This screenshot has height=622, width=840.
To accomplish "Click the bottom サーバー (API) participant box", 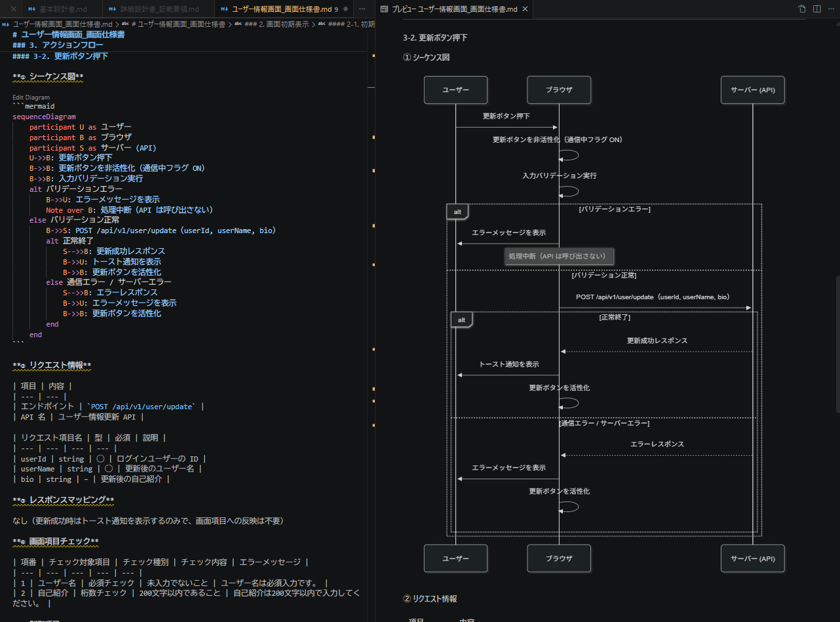I will click(753, 558).
